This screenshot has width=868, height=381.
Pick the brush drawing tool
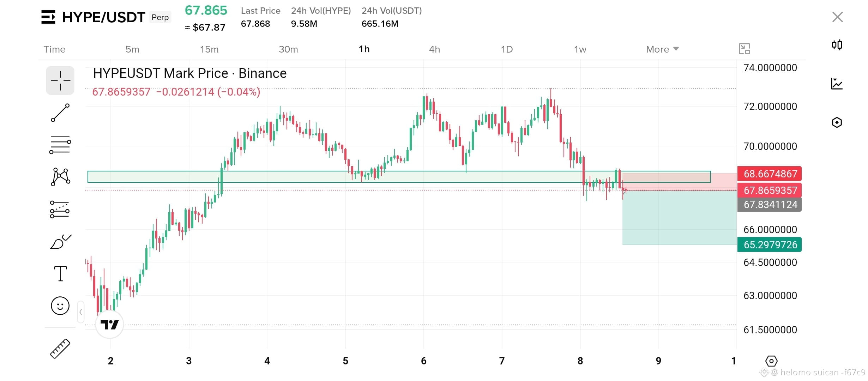(60, 242)
